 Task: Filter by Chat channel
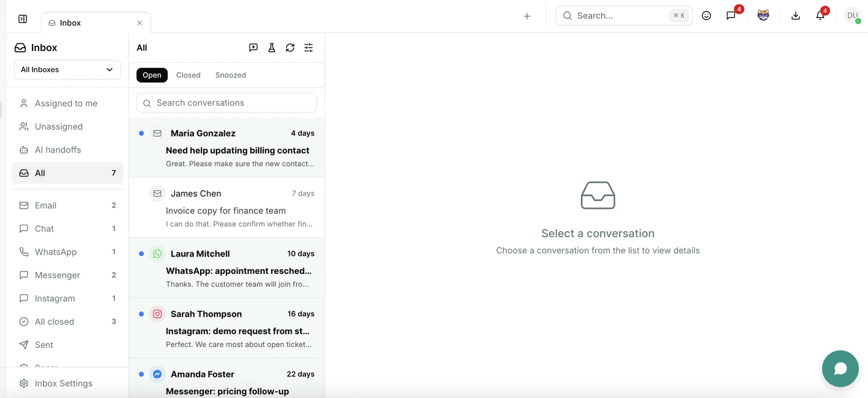[68, 229]
